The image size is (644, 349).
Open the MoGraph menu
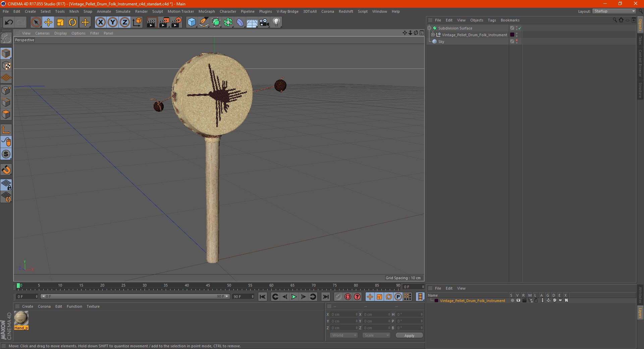click(207, 11)
